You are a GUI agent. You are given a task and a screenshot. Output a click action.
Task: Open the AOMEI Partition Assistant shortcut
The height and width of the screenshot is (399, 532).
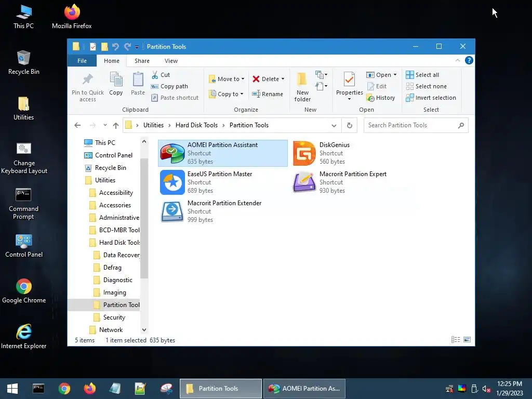point(222,153)
